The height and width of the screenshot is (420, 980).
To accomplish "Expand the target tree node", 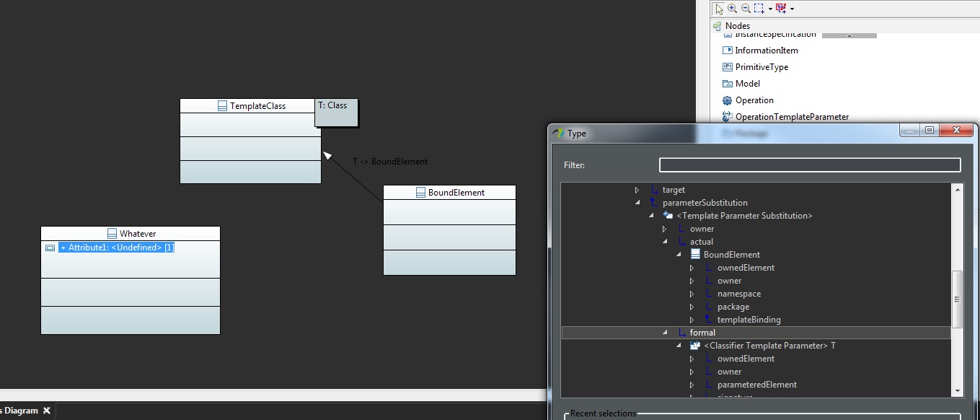I will click(637, 190).
